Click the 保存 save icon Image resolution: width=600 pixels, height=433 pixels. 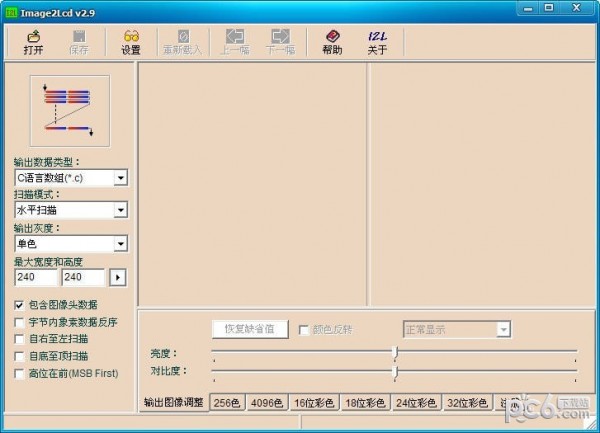coord(79,42)
